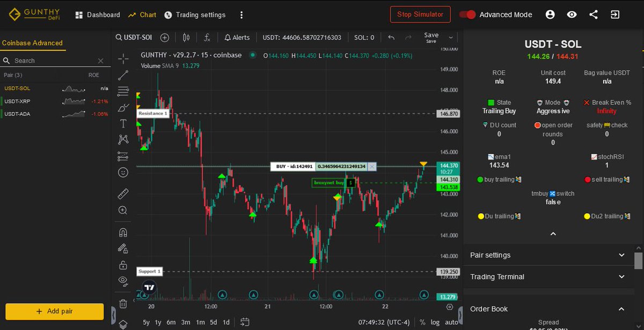Select the 1m time range
Viewport: 644px width, 330px height.
(200, 322)
